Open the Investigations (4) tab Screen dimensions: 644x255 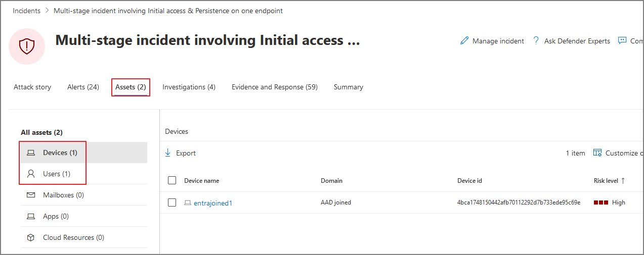click(x=189, y=87)
